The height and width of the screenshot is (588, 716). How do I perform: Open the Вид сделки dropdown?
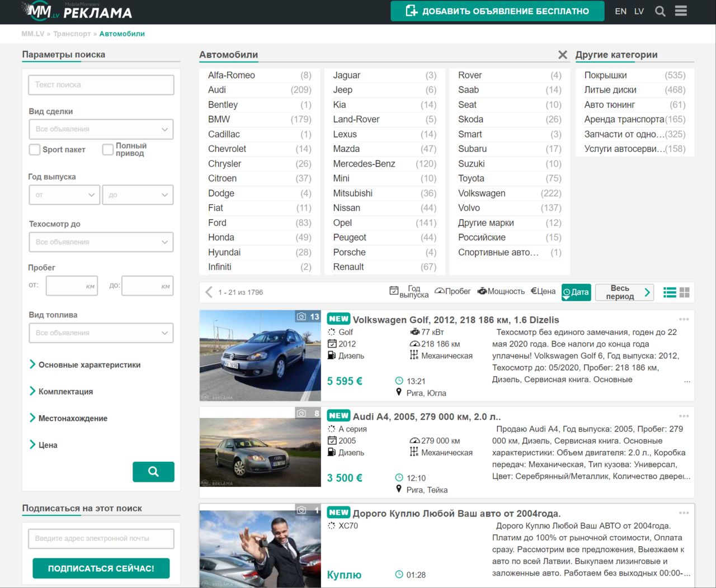pyautogui.click(x=101, y=129)
